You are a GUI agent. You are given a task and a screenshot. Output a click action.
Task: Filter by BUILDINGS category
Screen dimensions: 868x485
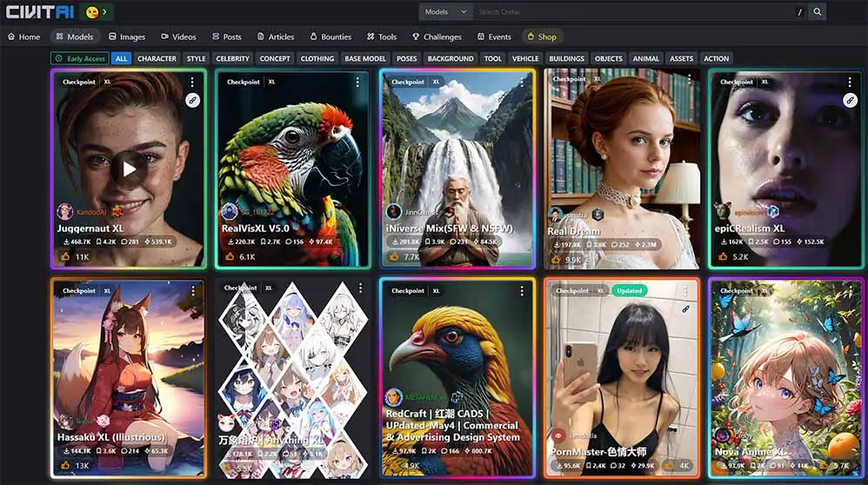(566, 58)
